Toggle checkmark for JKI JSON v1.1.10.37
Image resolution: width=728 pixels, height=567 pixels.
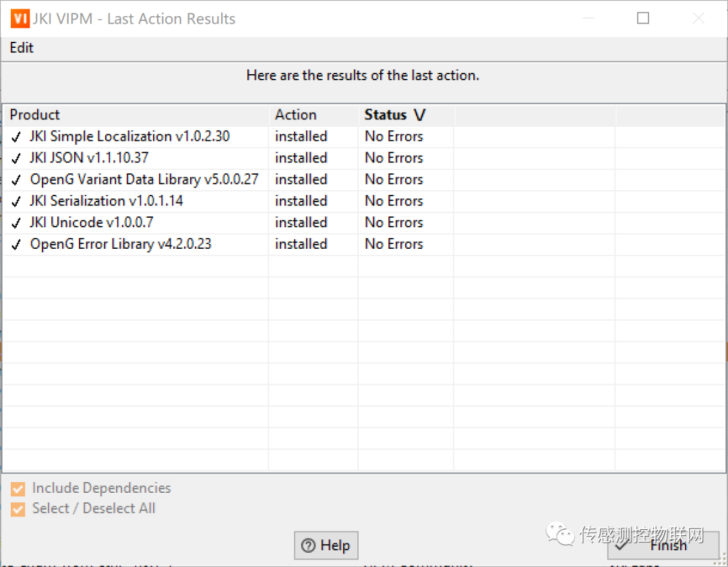16,158
